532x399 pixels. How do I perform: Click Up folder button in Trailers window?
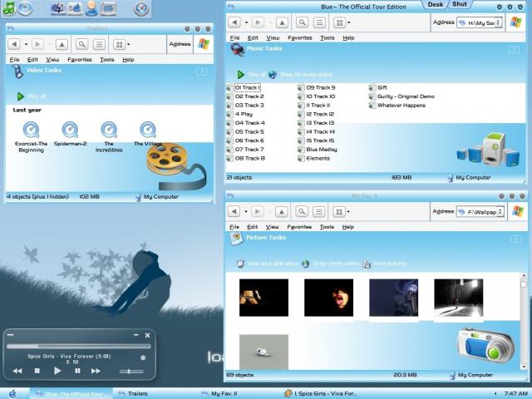click(x=62, y=44)
